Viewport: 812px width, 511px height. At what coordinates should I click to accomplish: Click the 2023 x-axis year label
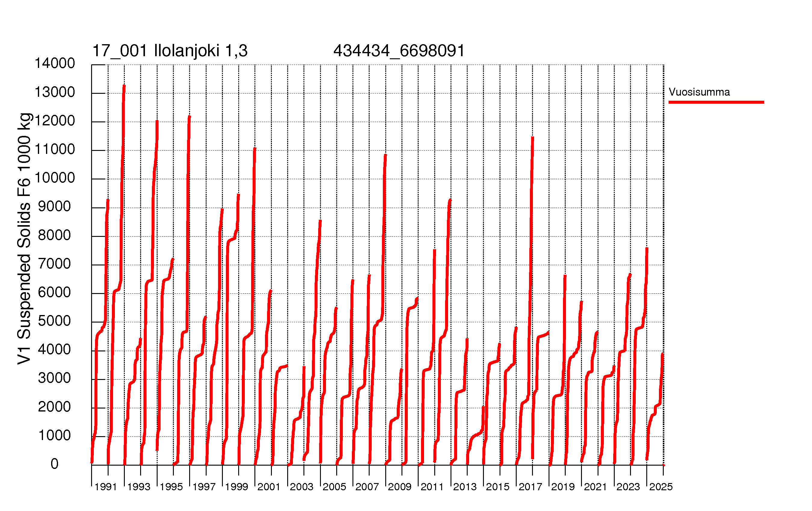[x=628, y=487]
